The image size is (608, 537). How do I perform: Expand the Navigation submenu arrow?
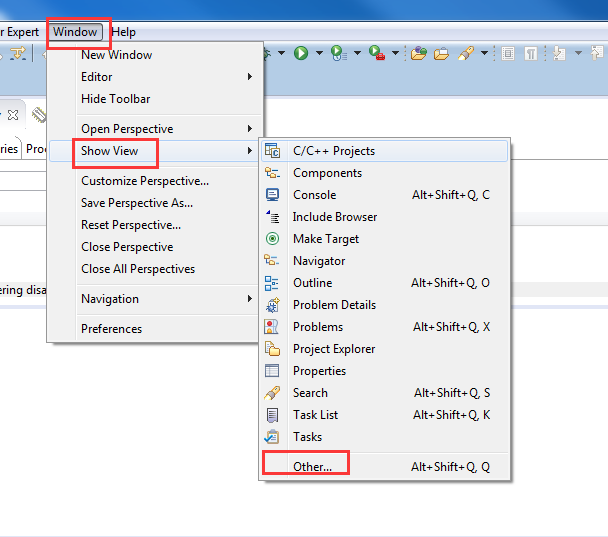click(x=250, y=299)
